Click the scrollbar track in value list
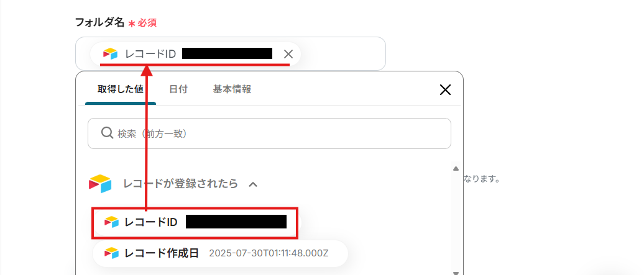Image resolution: width=644 pixels, height=275 pixels. [456, 220]
